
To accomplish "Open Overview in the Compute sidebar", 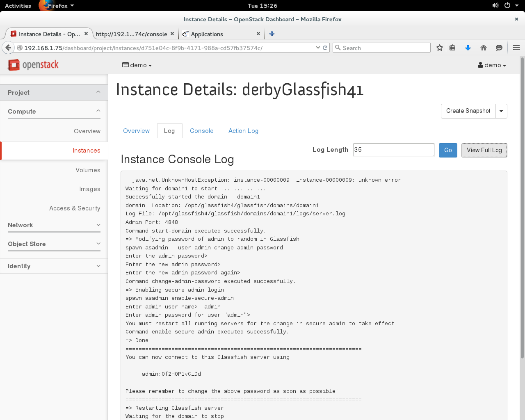I will point(87,131).
